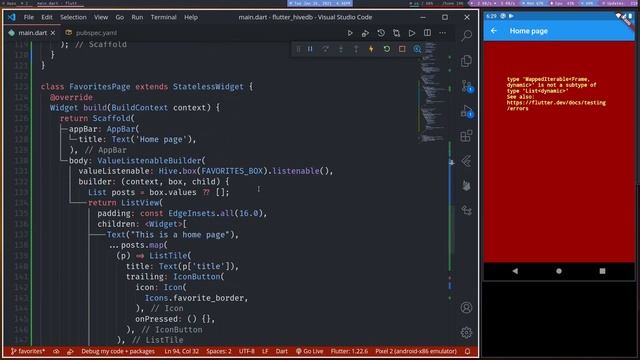Open the LF line ending picker
This screenshot has width=640, height=360.
[x=265, y=351]
